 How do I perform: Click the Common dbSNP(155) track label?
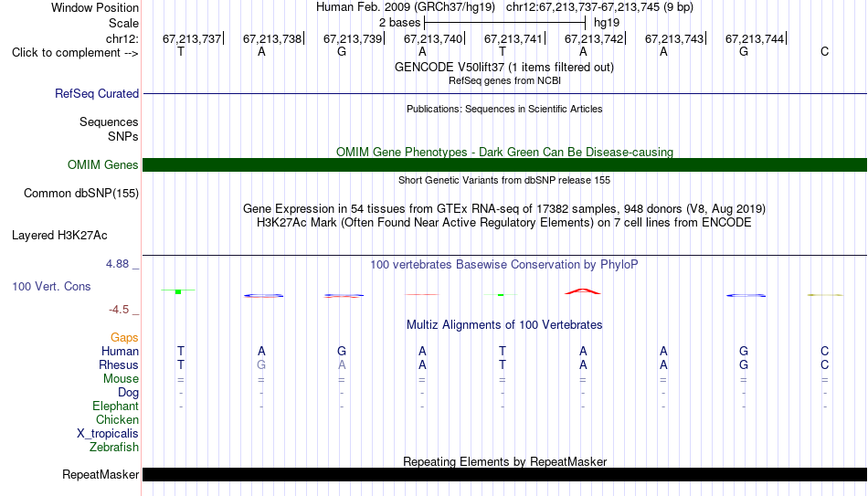tap(80, 194)
